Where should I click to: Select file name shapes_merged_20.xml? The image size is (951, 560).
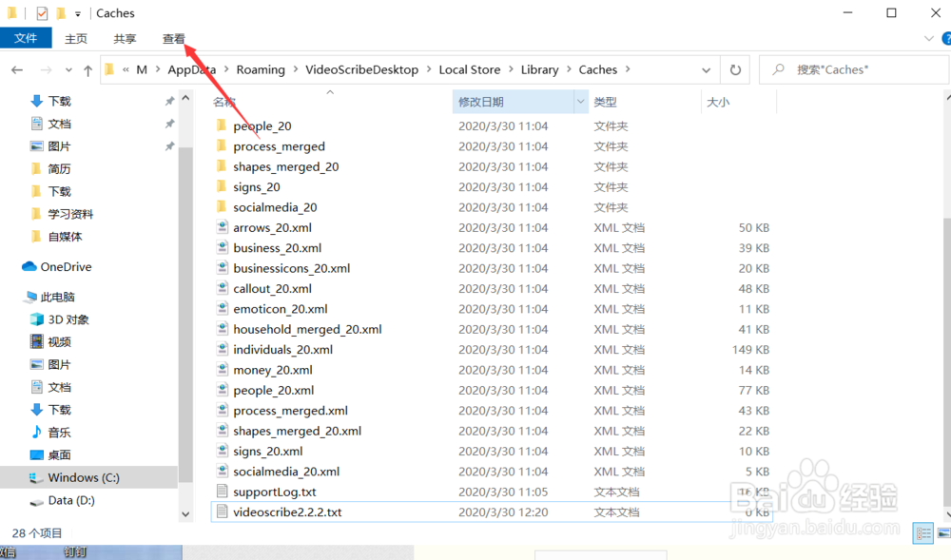(x=297, y=431)
